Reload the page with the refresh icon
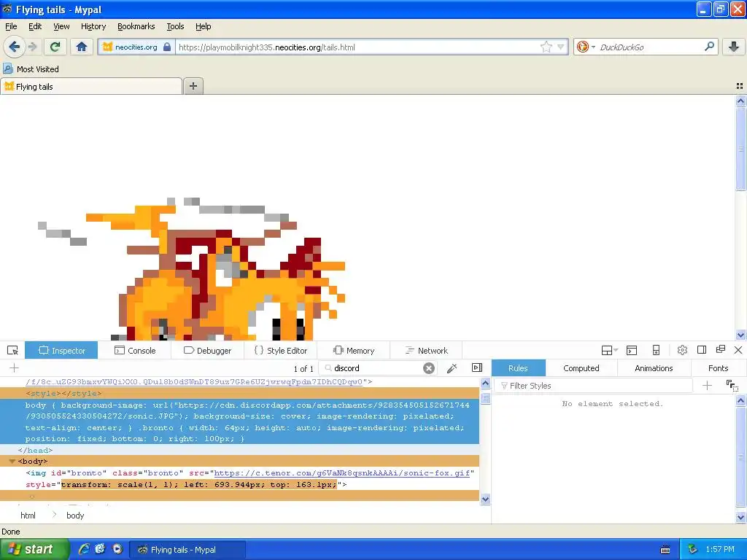The width and height of the screenshot is (747, 560). (55, 47)
